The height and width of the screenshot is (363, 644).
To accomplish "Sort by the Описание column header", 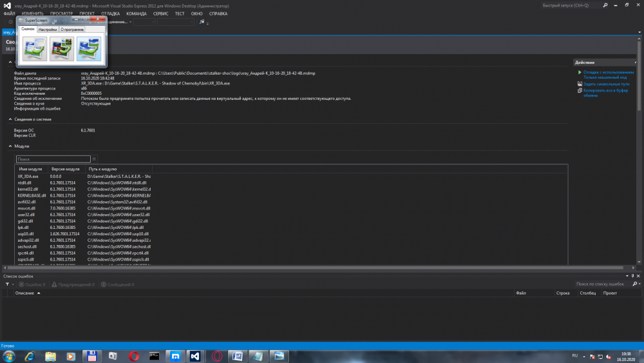I will [x=26, y=293].
